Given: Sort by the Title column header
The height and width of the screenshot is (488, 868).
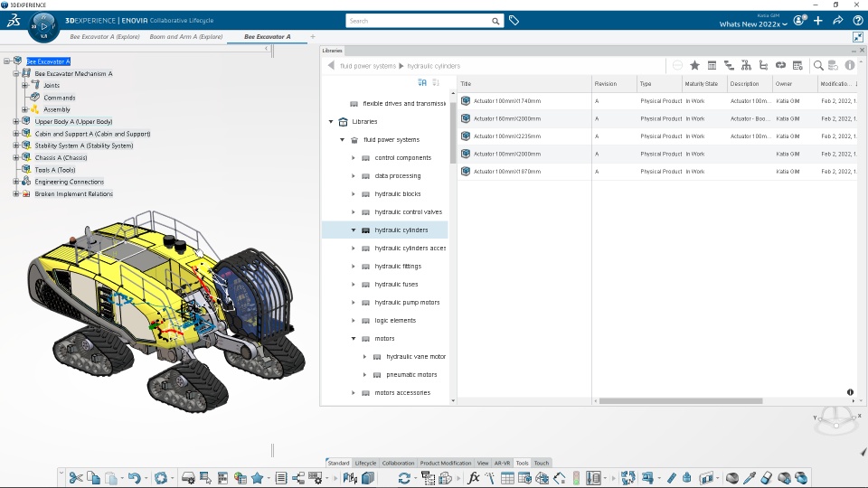Looking at the screenshot, I should click(x=524, y=83).
